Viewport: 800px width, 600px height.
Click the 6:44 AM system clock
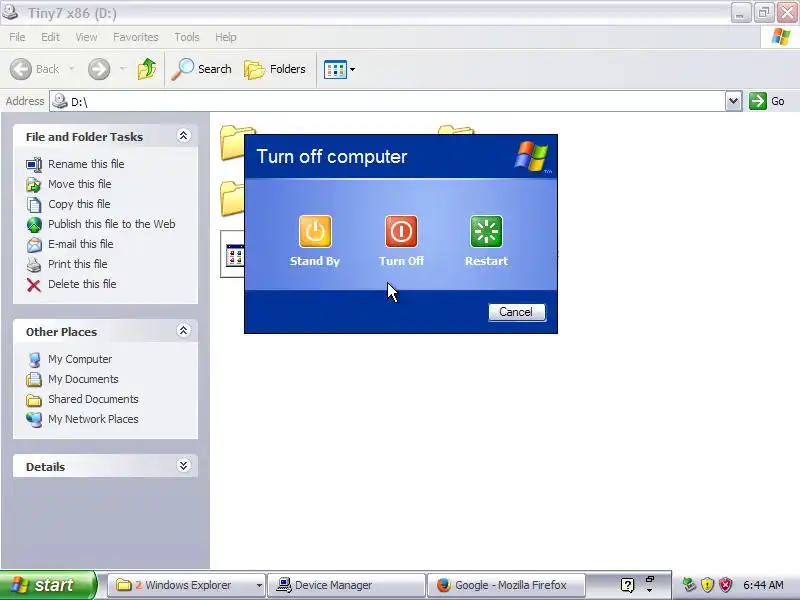point(763,585)
